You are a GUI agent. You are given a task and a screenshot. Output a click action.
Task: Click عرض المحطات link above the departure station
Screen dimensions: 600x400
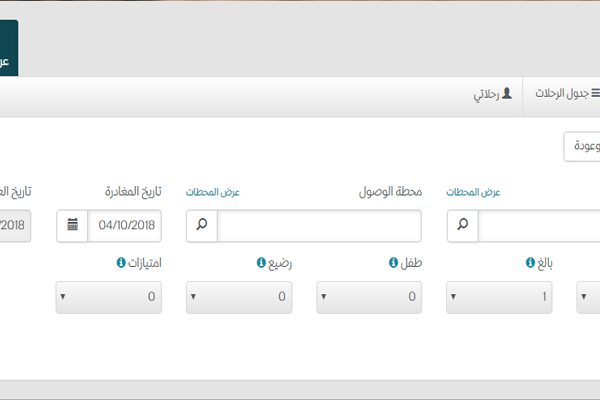pyautogui.click(x=474, y=192)
